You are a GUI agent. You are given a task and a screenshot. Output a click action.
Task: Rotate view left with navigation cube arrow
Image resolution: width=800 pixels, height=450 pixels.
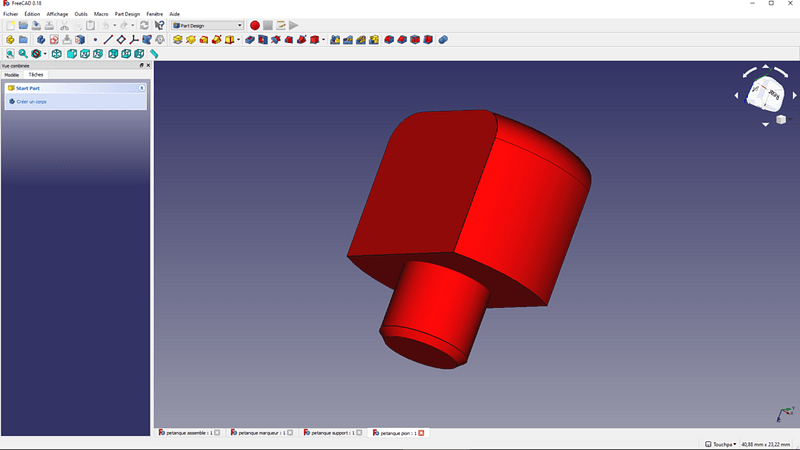pos(736,95)
